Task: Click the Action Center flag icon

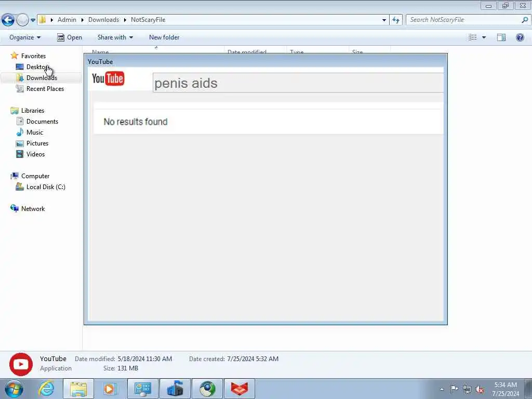Action: coord(454,389)
